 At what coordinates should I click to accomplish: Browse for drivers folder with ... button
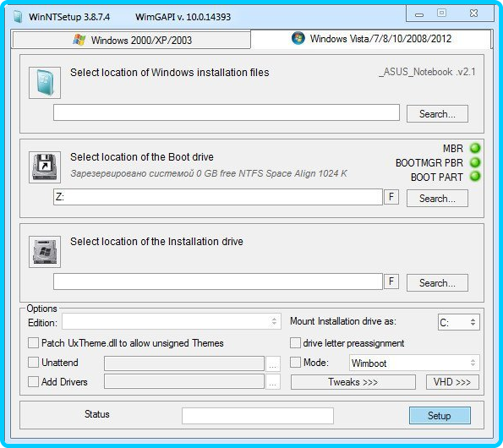[x=273, y=381]
